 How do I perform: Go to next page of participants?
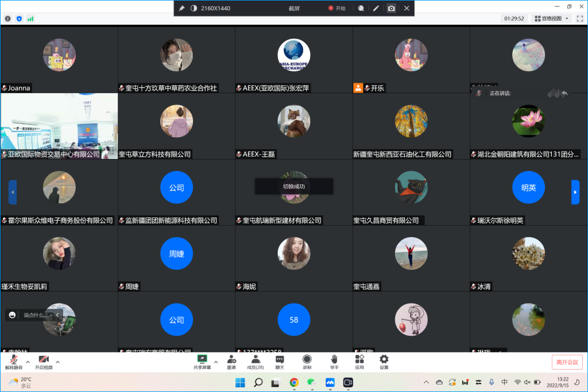(575, 192)
